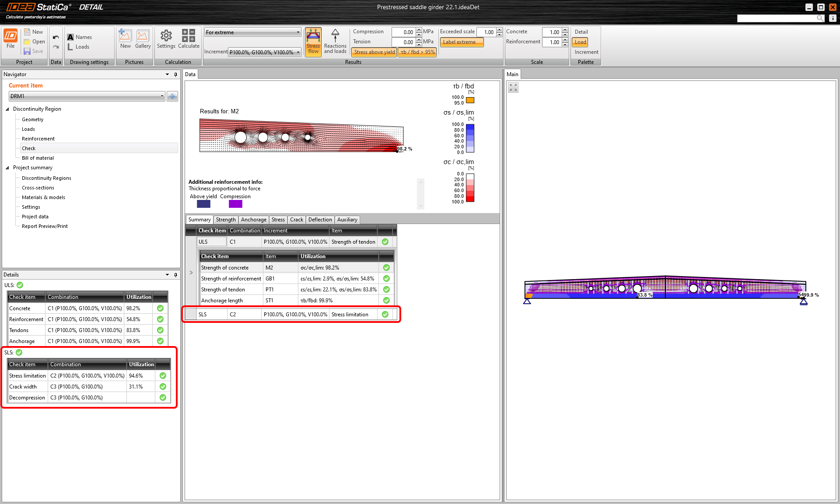Collapse the Discontinuity Region tree node
The height and width of the screenshot is (504, 840).
pyautogui.click(x=7, y=109)
